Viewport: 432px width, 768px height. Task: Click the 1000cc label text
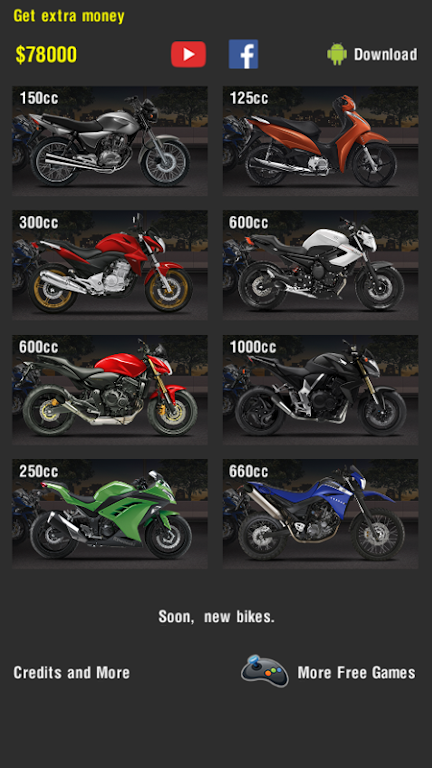pos(253,347)
